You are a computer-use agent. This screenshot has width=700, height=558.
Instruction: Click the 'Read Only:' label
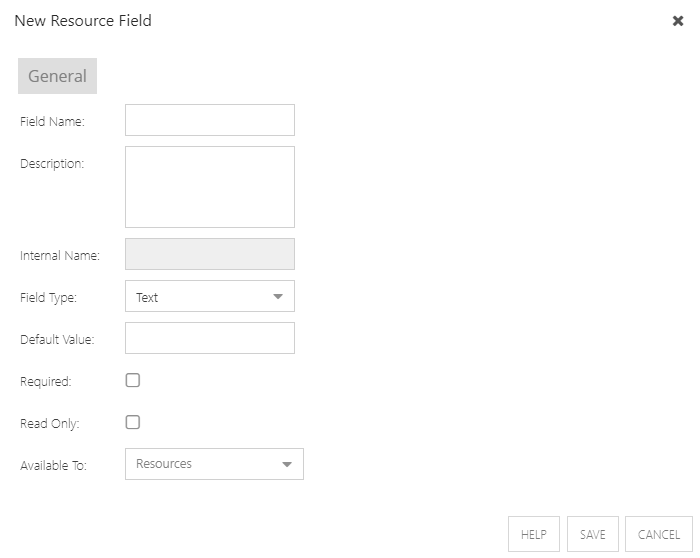[x=50, y=424]
